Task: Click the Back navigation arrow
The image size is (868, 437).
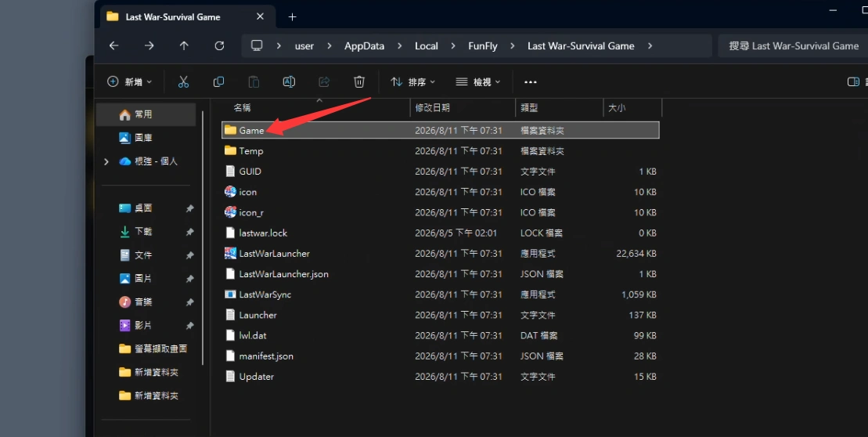Action: [x=114, y=46]
